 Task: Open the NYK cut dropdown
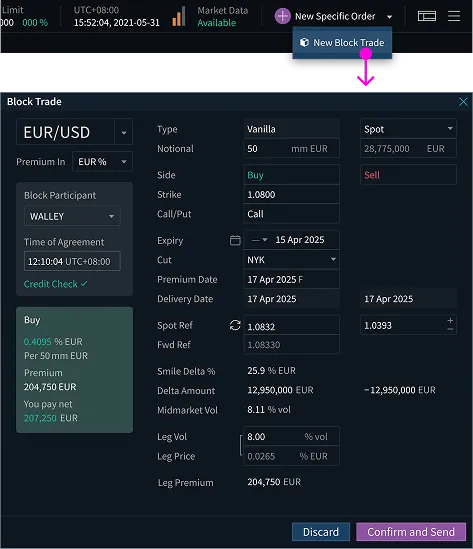pos(291,260)
